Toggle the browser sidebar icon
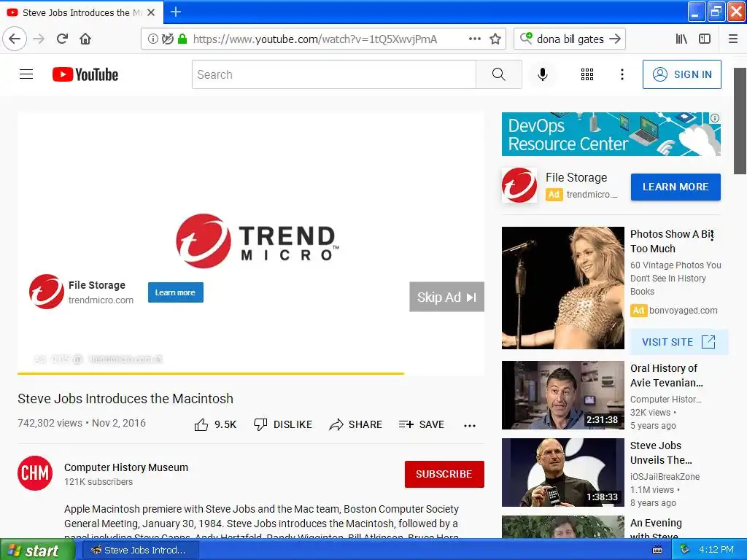The height and width of the screenshot is (560, 747). point(705,39)
